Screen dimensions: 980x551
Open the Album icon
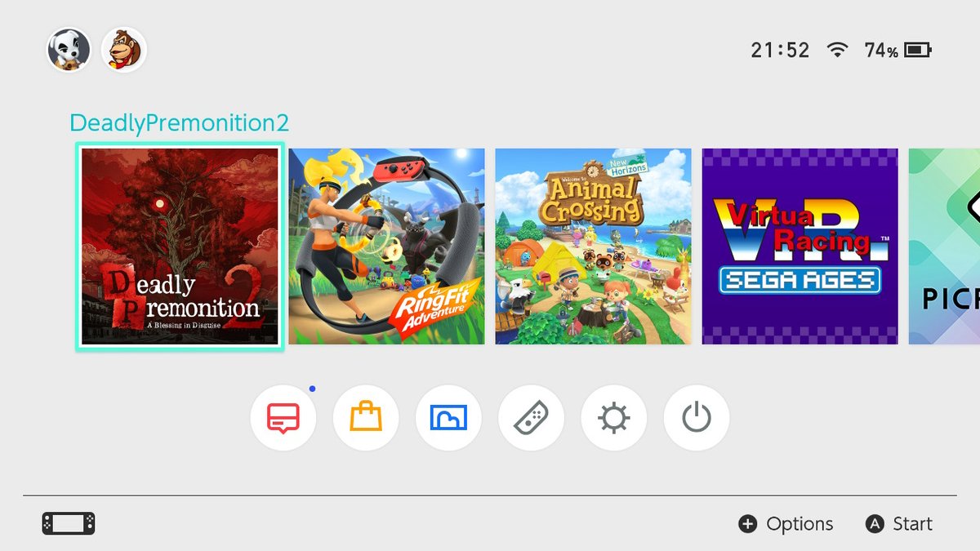tap(448, 419)
